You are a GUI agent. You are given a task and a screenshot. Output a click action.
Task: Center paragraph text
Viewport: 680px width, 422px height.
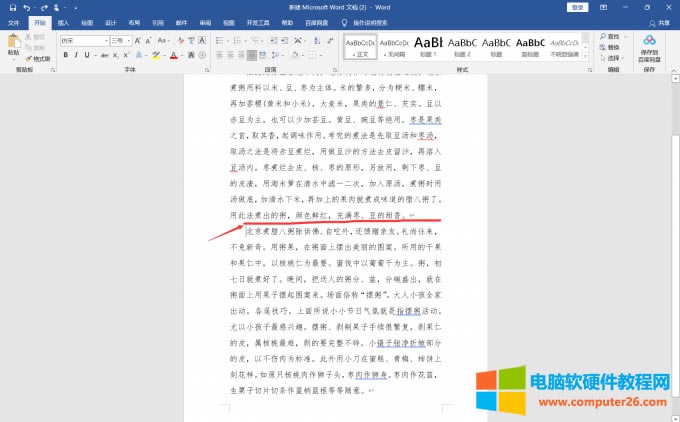[x=230, y=55]
